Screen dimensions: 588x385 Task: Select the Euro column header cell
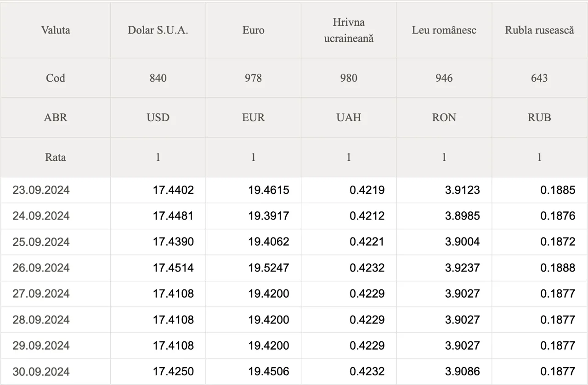[253, 30]
